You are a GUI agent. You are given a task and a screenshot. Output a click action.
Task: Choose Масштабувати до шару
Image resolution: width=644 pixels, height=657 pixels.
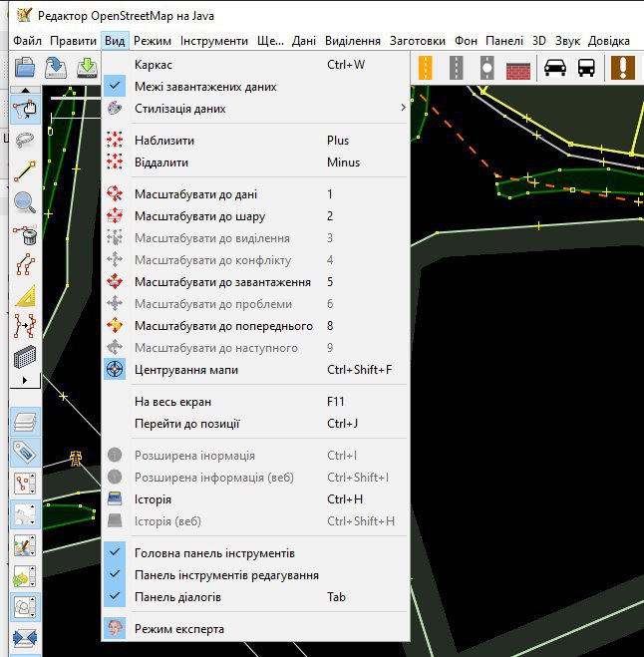click(x=255, y=215)
